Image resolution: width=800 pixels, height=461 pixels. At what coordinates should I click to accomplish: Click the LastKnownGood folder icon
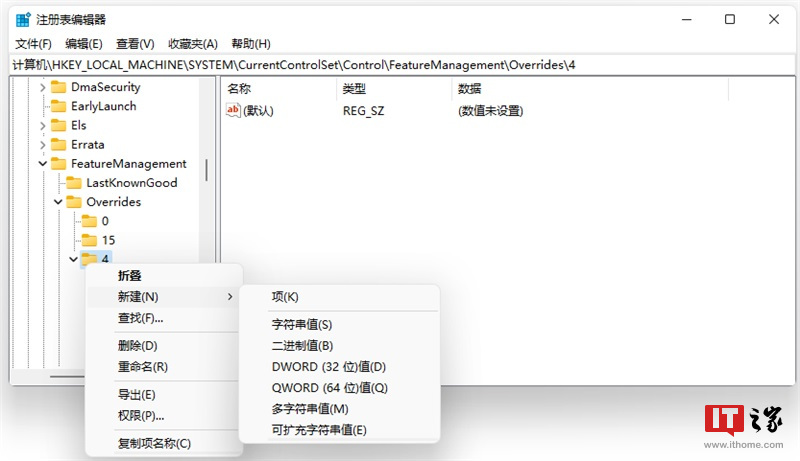(73, 183)
